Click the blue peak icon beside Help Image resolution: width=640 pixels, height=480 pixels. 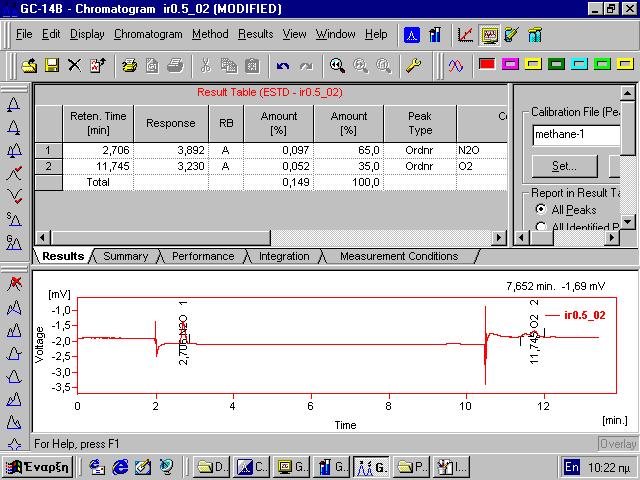[x=412, y=35]
